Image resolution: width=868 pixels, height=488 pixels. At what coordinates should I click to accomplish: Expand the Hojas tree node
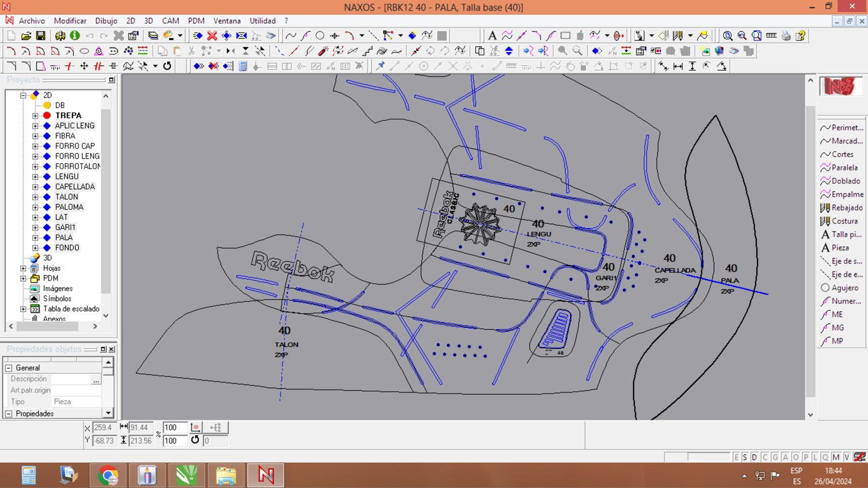point(23,269)
